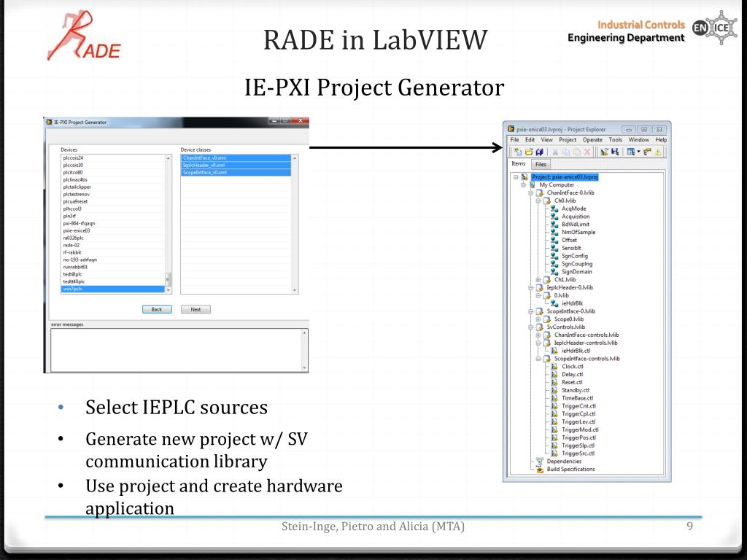Click the Paste toolbar icon

click(577, 152)
